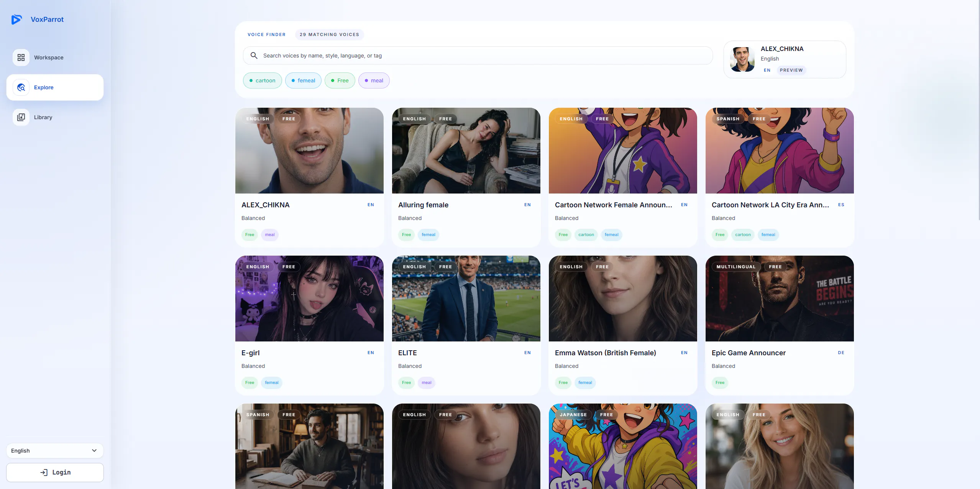Open Cartoon Network Female Announcer thumbnail

[623, 151]
